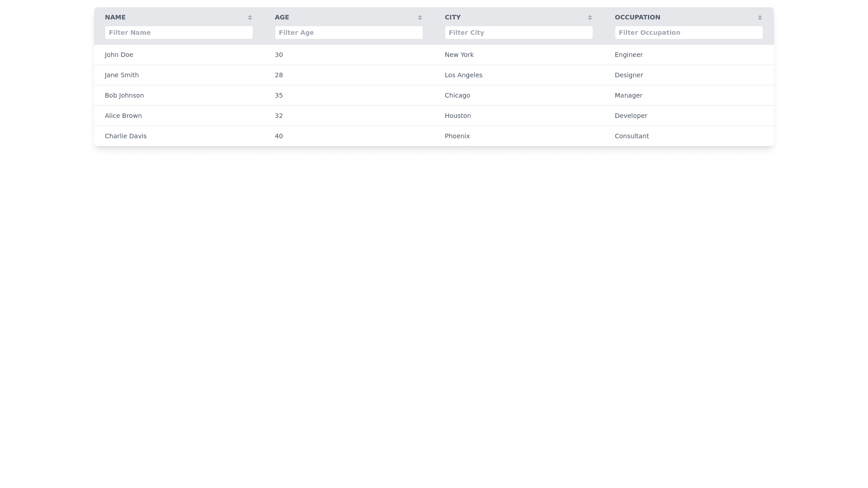Screen dimensions: 868x488
Task: Click into the Filter Occupation field
Action: [689, 33]
